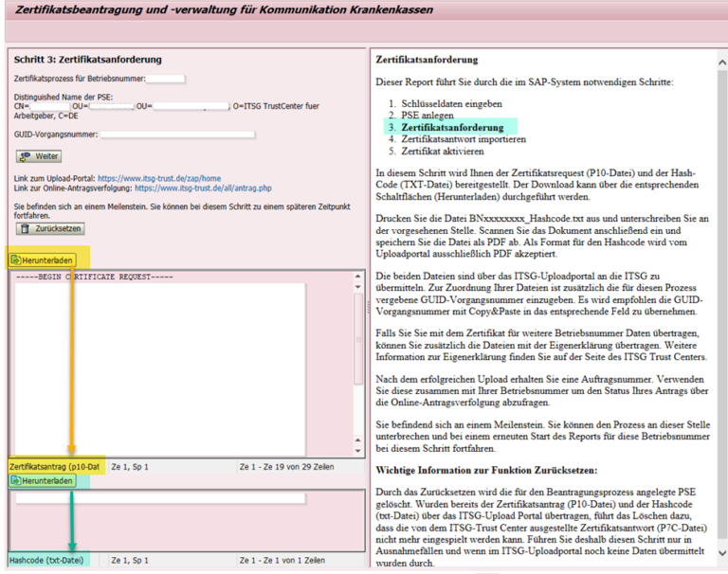
Task: Click step "Zertifikatsanforderung" in the help list
Action: click(452, 127)
